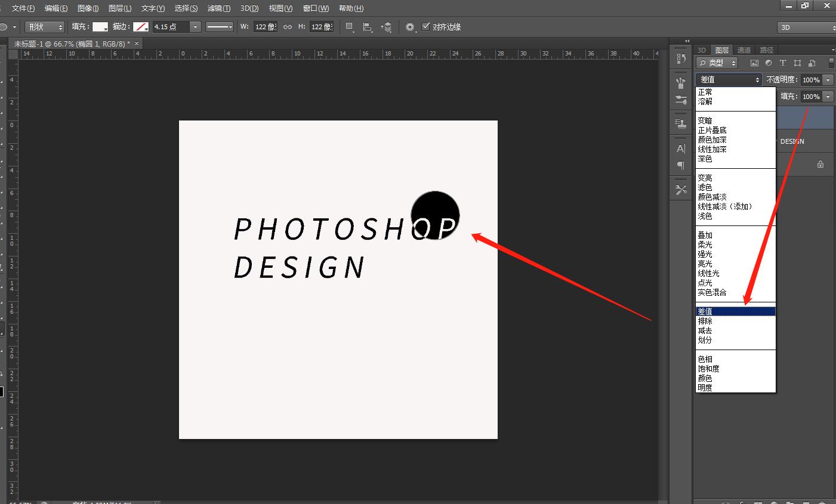
Task: Open the Paragraph panel icon
Action: pos(681,165)
